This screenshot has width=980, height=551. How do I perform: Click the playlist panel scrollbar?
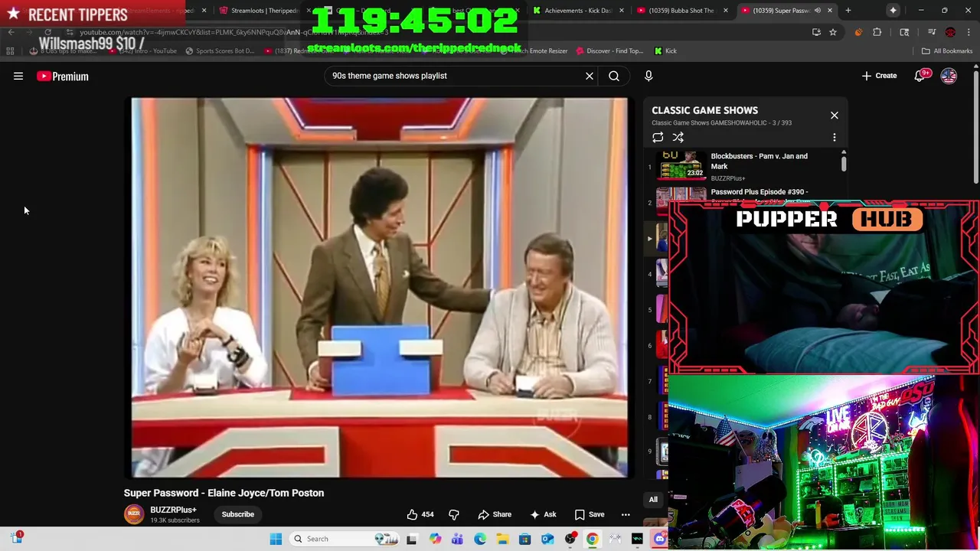tap(844, 163)
